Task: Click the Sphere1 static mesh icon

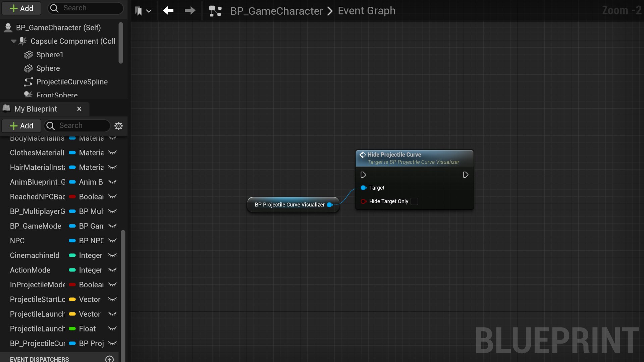Action: 29,55
